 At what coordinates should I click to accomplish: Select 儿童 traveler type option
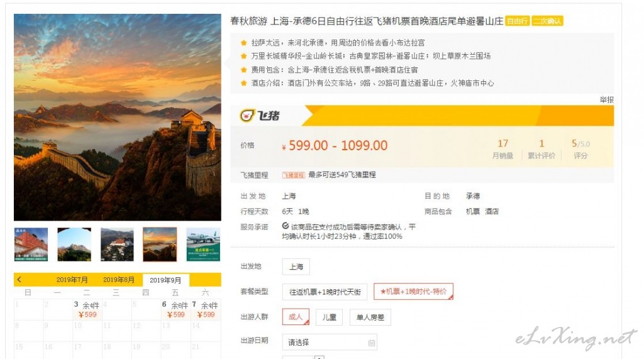pyautogui.click(x=329, y=318)
